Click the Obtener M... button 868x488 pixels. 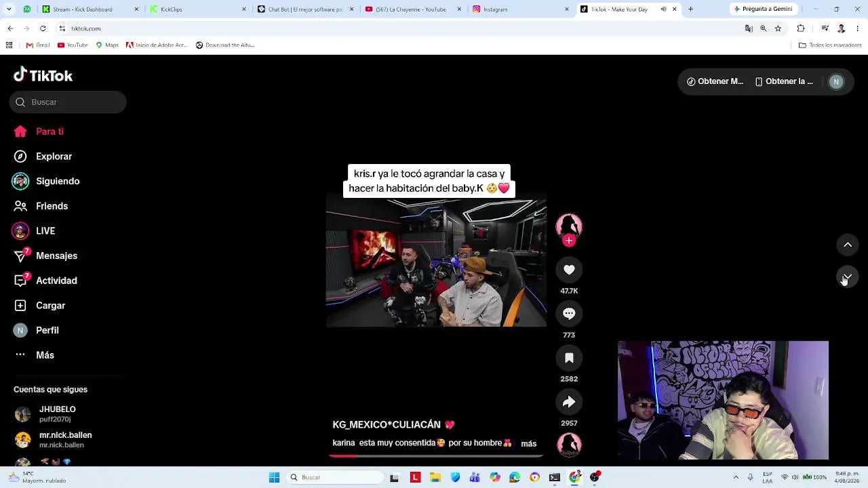(715, 81)
